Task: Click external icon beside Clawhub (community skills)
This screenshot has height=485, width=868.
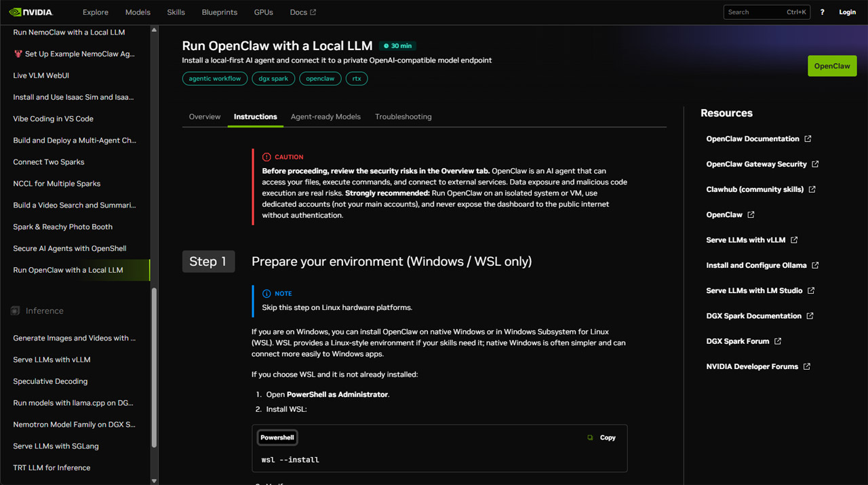Action: (x=812, y=189)
